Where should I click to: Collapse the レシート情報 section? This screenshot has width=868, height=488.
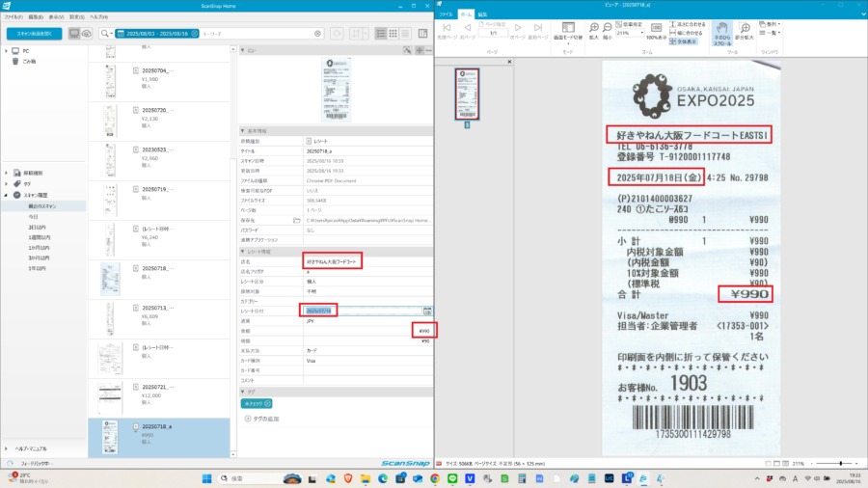tap(242, 252)
